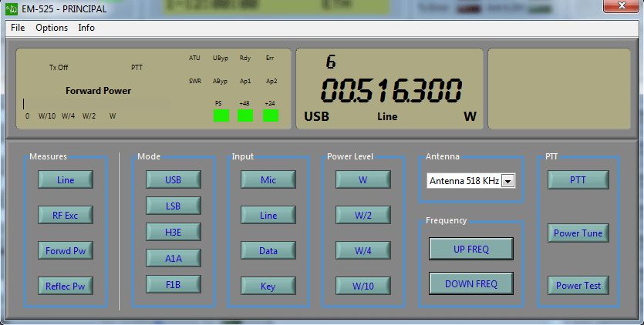
Task: Show Forwd Pw measurement
Action: [66, 250]
